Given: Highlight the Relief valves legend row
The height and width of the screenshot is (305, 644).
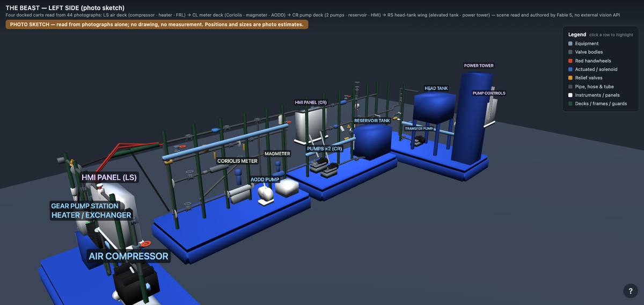Looking at the screenshot, I should pyautogui.click(x=599, y=78).
